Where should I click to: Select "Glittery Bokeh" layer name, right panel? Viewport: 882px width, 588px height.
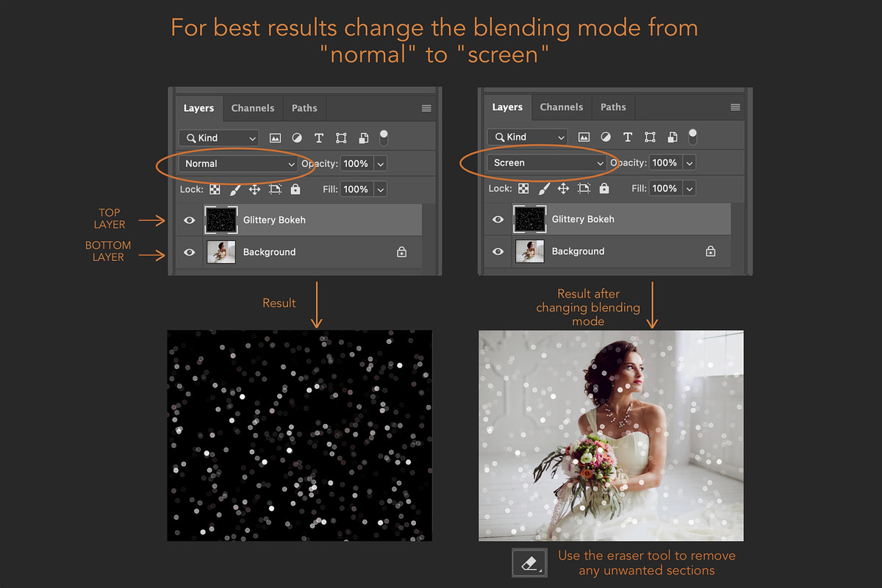[583, 219]
